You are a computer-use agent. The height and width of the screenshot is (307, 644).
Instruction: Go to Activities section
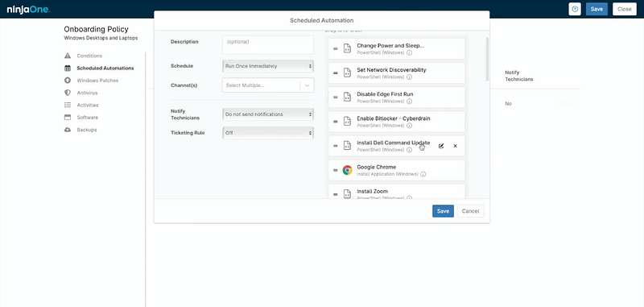[88, 106]
